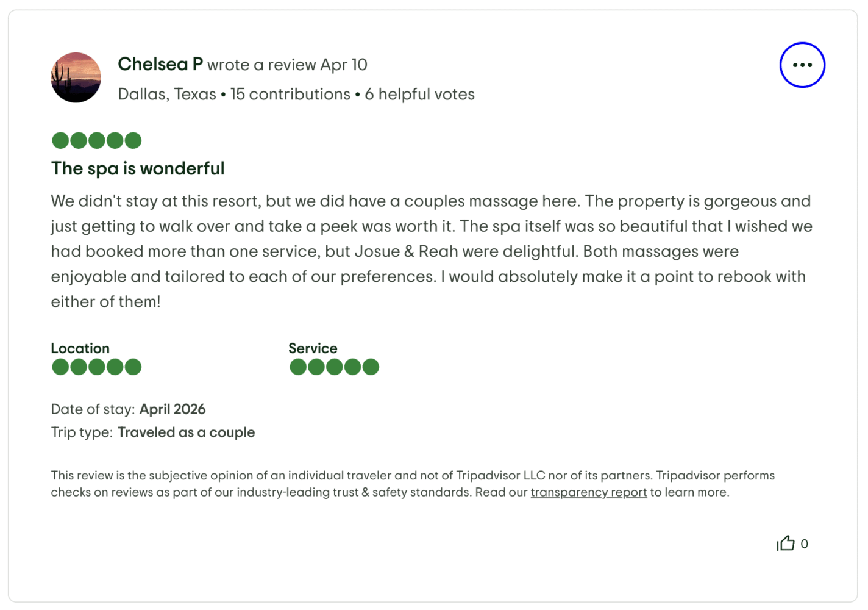Click the helpful vote count number
This screenshot has height=610, width=868.
(x=805, y=544)
